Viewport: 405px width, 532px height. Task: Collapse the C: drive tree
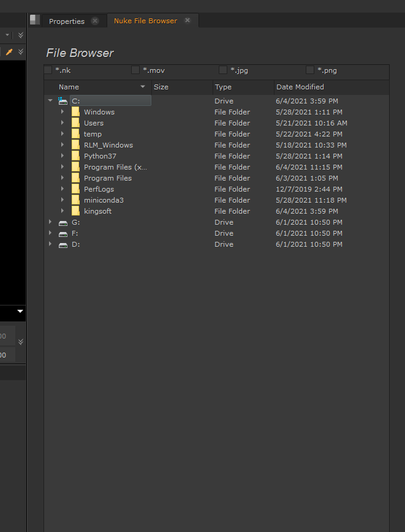(50, 101)
